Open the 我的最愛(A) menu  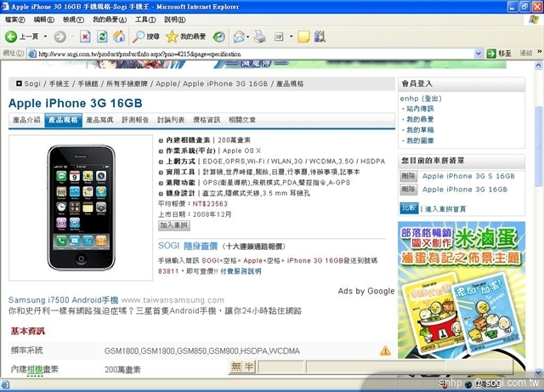pos(110,20)
